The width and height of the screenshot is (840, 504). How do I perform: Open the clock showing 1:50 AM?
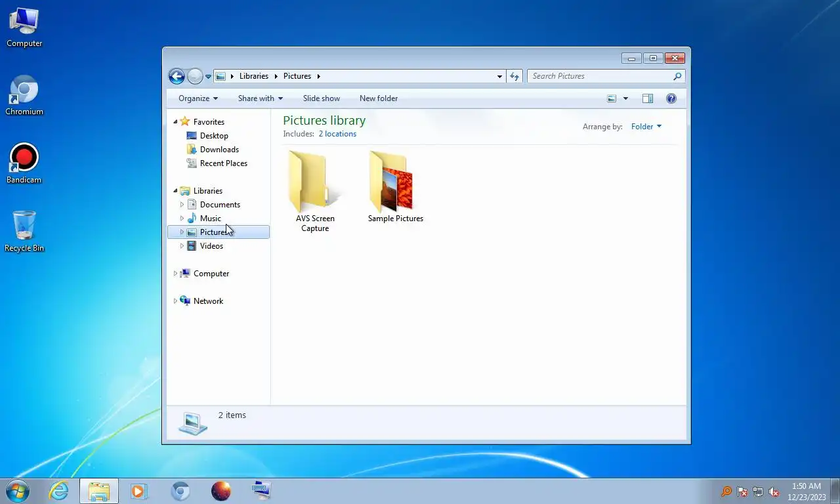click(x=807, y=492)
